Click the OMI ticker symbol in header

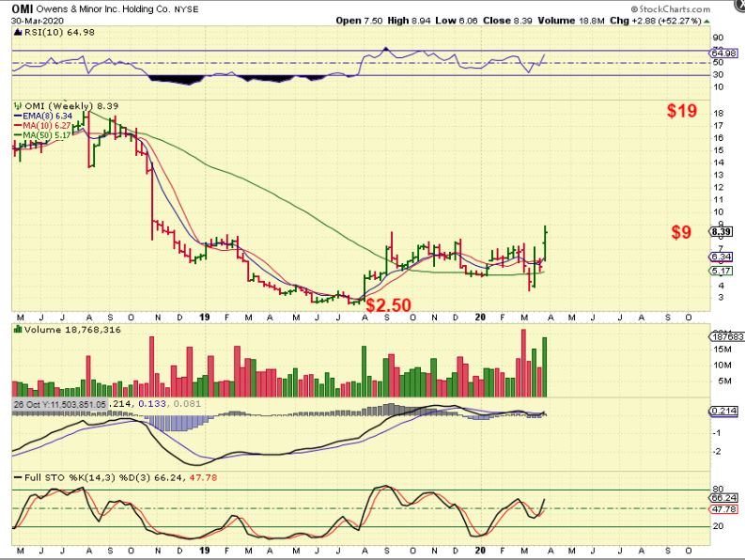click(23, 9)
